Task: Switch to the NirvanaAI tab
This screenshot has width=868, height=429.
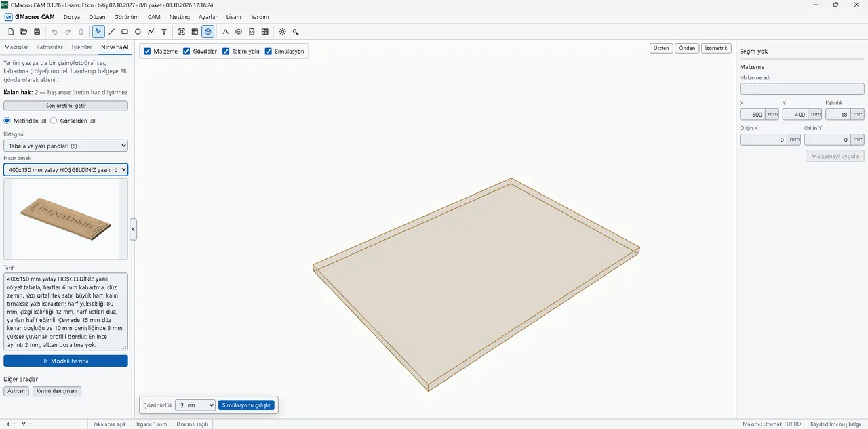Action: (x=114, y=47)
